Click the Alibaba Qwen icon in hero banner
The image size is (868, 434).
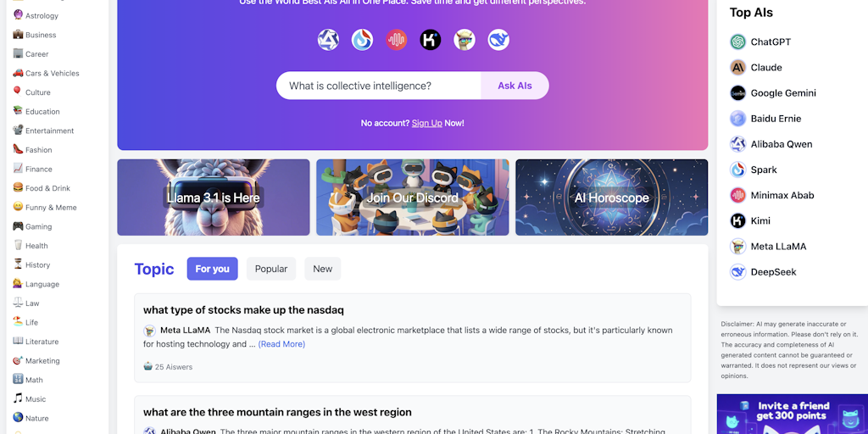pyautogui.click(x=328, y=40)
